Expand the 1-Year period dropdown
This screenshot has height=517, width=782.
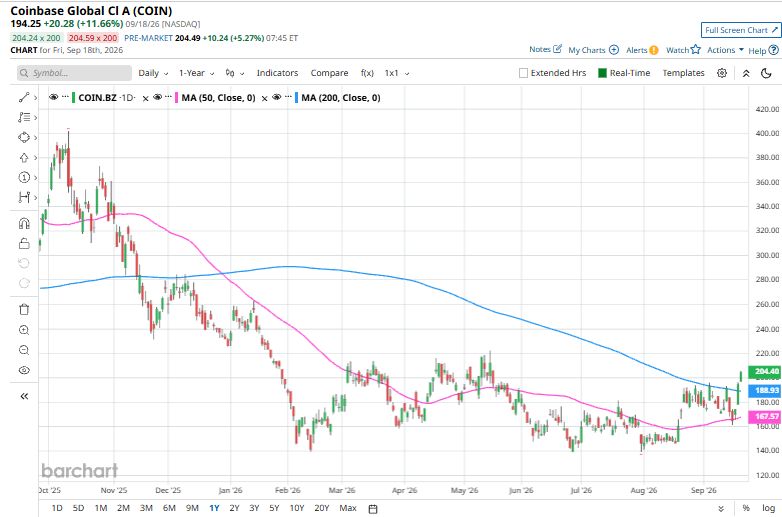pos(196,73)
